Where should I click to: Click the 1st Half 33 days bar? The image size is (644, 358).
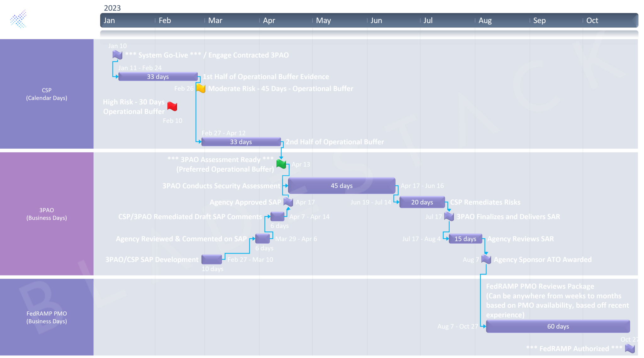158,77
